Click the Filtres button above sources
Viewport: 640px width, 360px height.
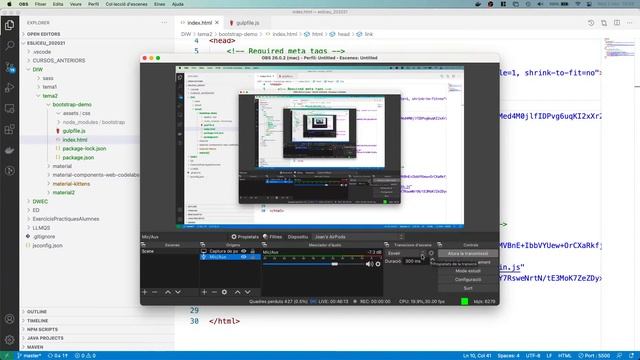pos(272,237)
